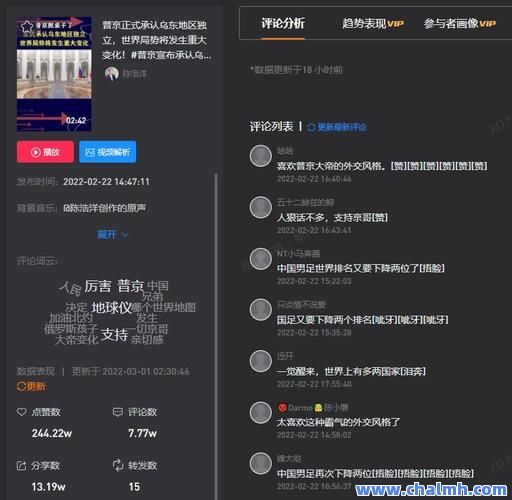
Task: Expand details with 展开 chevron
Action: (112, 234)
